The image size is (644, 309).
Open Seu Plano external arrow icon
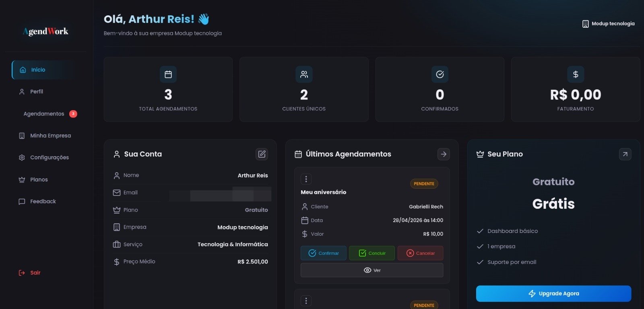[625, 154]
